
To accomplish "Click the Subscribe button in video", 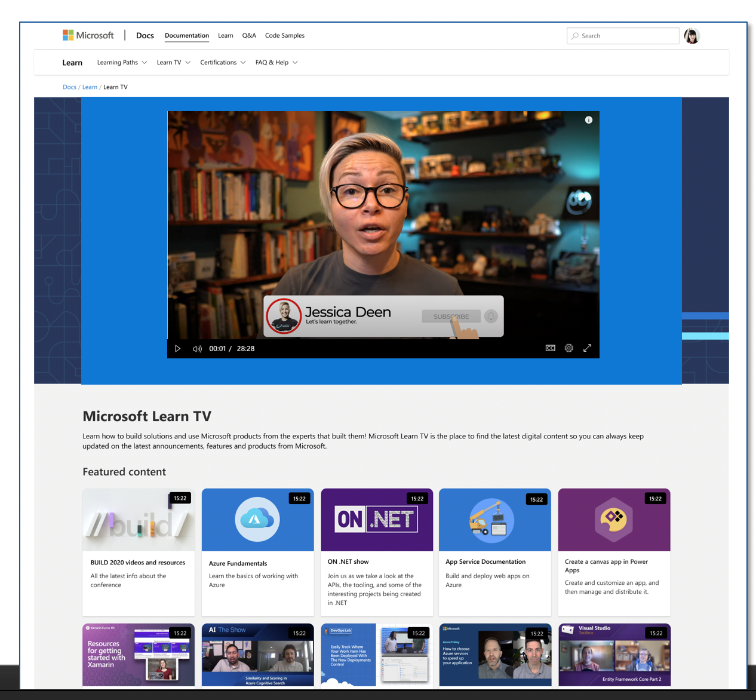I will (x=451, y=317).
